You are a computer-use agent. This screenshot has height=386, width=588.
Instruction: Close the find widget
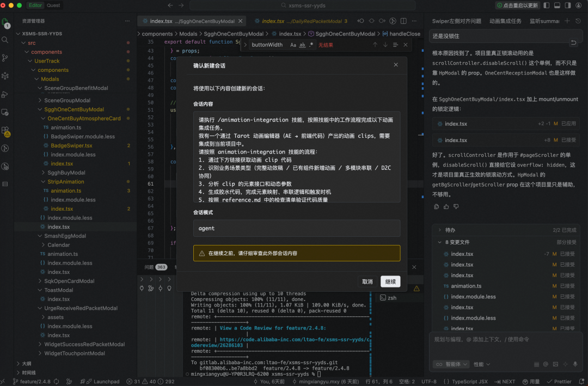[x=406, y=45]
